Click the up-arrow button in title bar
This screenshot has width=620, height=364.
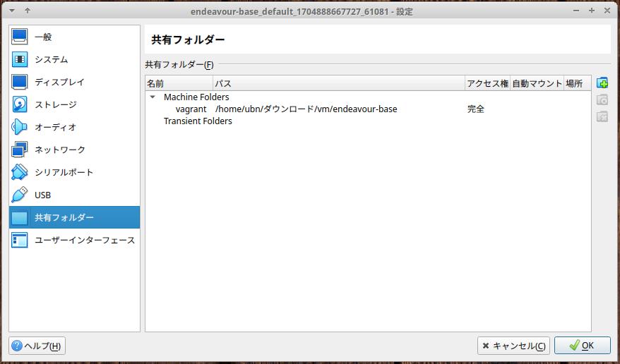(x=28, y=11)
